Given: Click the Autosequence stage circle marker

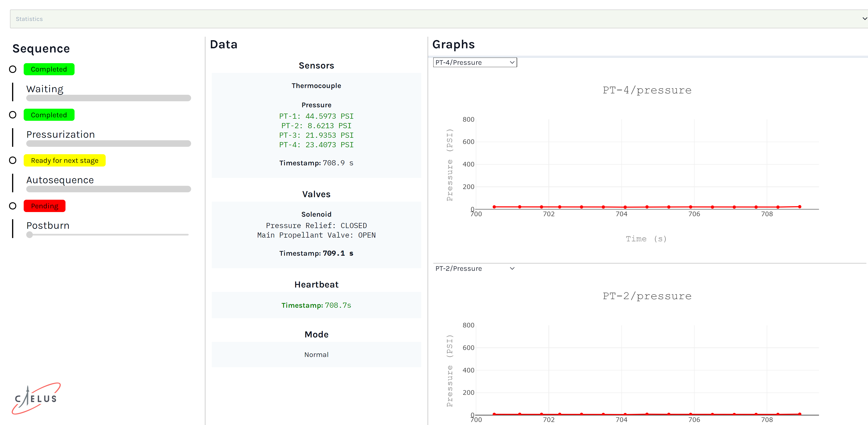Looking at the screenshot, I should click(x=13, y=160).
